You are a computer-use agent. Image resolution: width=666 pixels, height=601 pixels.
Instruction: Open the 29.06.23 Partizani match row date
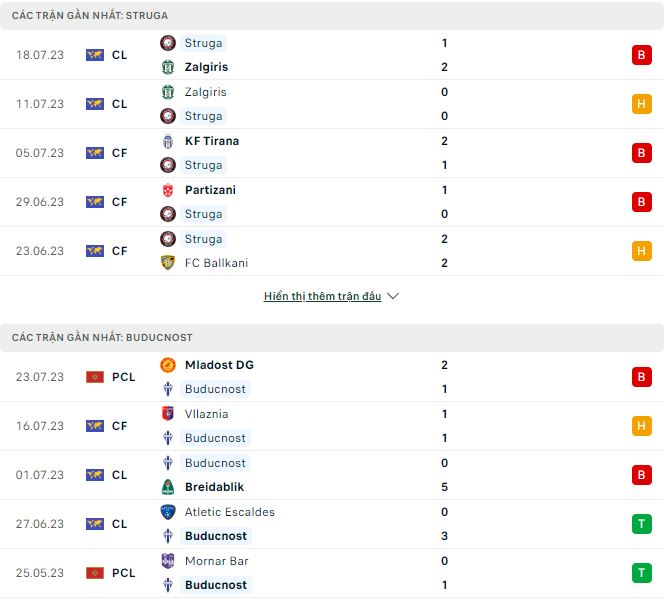point(40,202)
